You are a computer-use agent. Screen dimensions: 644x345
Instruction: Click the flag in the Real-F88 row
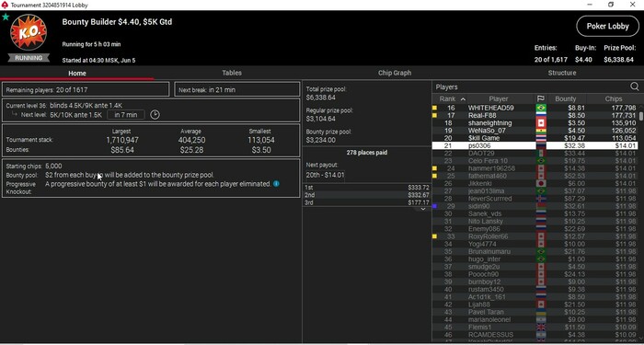tap(541, 115)
